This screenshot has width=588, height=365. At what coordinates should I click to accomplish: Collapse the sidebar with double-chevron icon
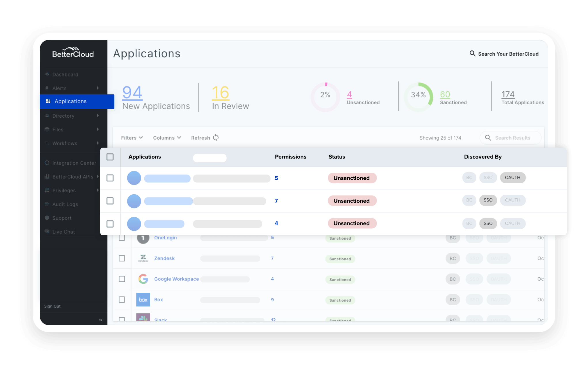coord(100,320)
